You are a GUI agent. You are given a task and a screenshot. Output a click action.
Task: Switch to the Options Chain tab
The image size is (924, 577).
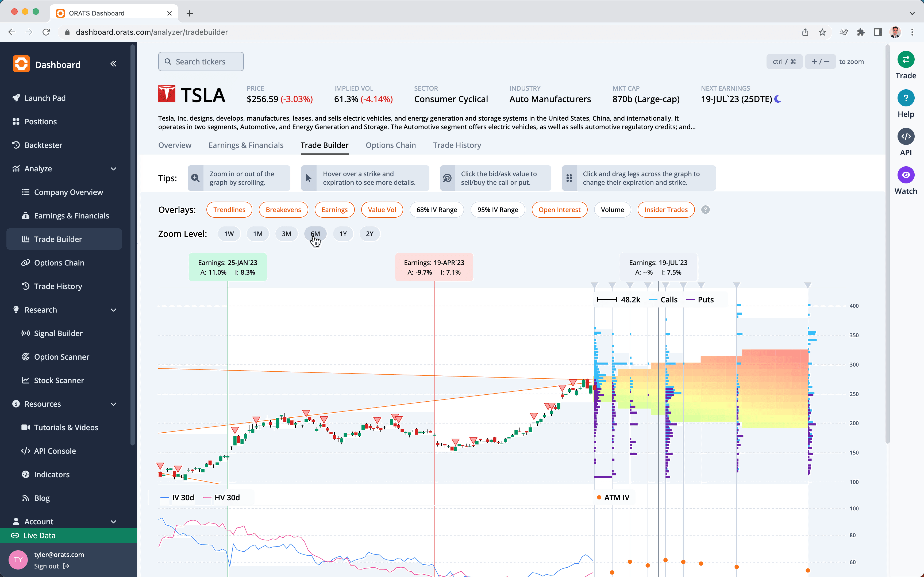(x=390, y=145)
